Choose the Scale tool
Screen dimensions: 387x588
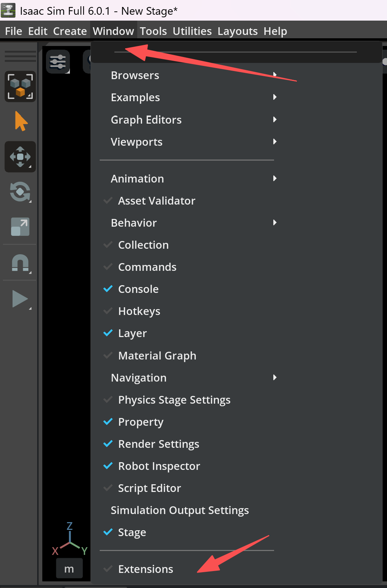pos(20,227)
